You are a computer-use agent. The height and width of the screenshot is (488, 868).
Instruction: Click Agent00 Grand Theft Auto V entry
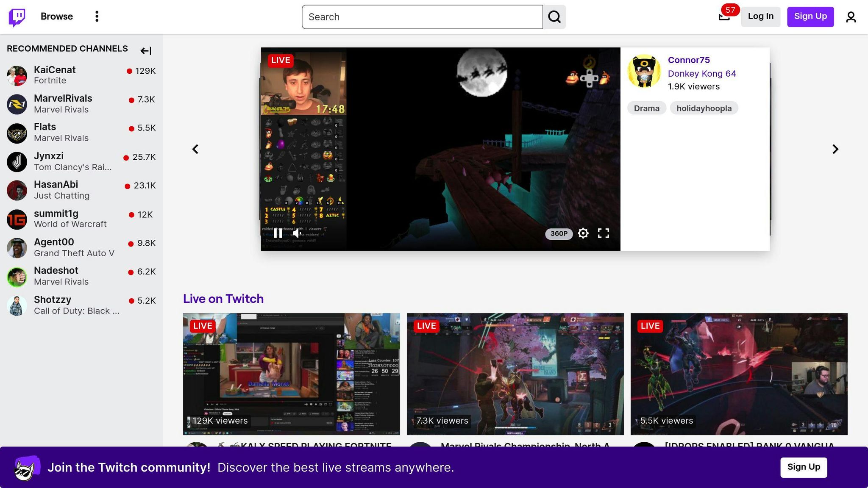(x=81, y=248)
